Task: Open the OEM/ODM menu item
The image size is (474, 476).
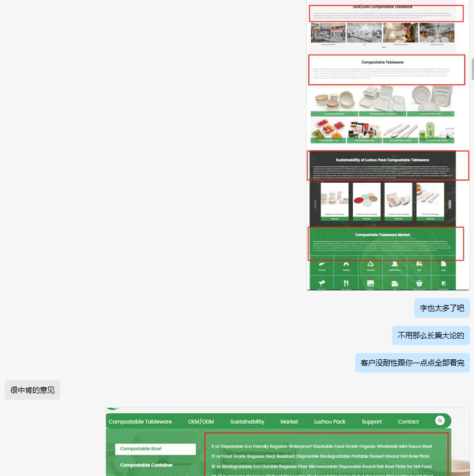Action: coord(201,422)
